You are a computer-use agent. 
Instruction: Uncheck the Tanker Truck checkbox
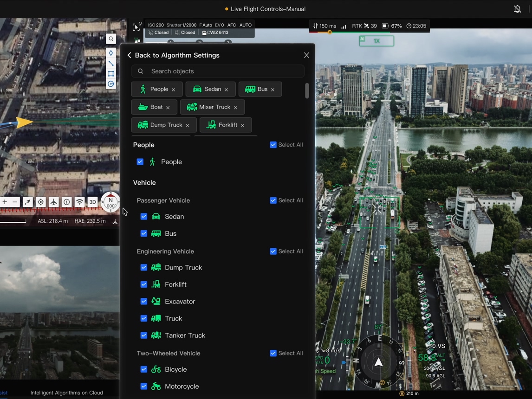pos(144,335)
